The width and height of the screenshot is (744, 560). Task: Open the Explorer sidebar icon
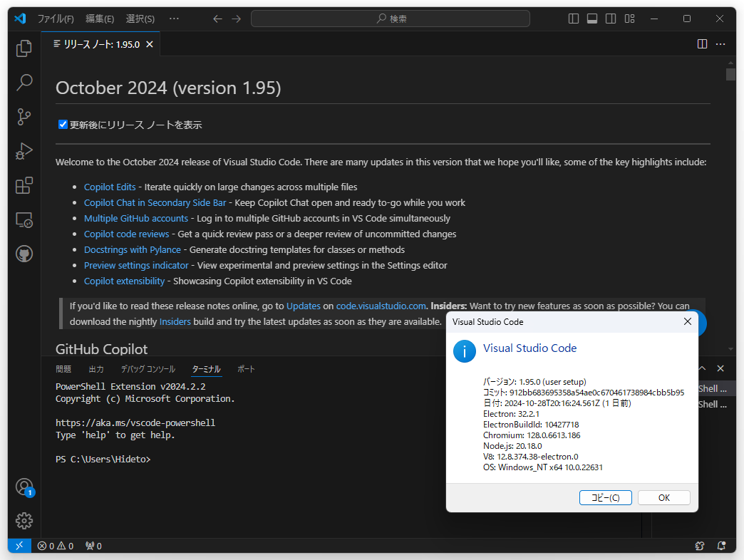24,47
